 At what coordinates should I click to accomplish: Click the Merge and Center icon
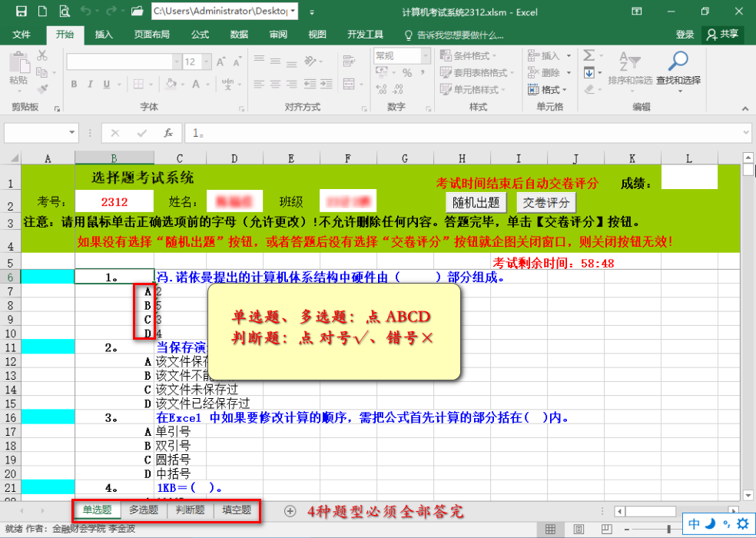(349, 84)
